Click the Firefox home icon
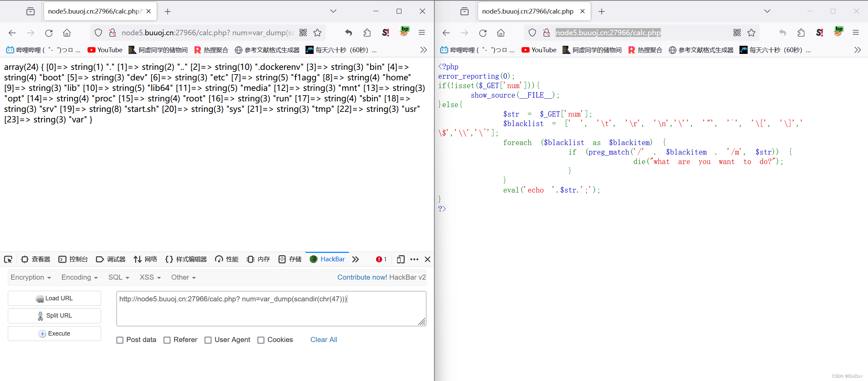The height and width of the screenshot is (381, 868). 67,33
